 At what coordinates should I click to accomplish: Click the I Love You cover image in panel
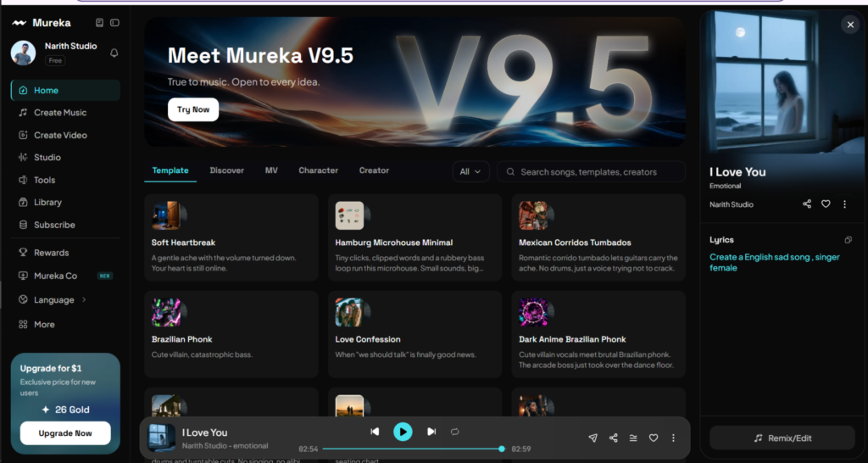[x=783, y=82]
